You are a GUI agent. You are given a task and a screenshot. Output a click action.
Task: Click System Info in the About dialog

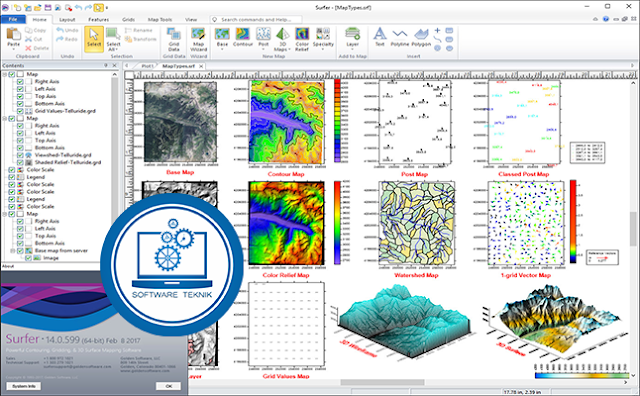click(24, 386)
